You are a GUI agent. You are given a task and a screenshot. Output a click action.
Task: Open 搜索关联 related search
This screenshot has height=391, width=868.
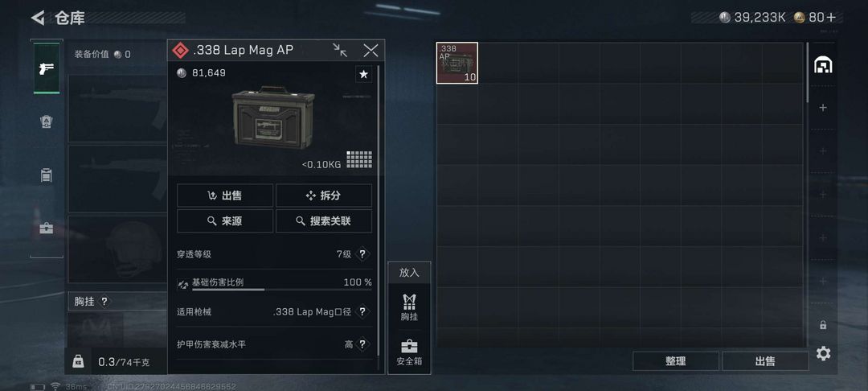coord(324,221)
